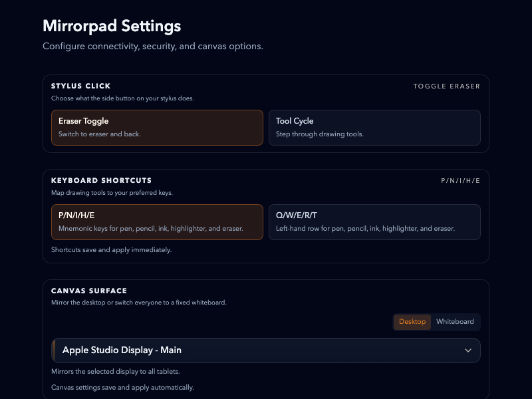Select the Tool Cycle stylus option

374,127
